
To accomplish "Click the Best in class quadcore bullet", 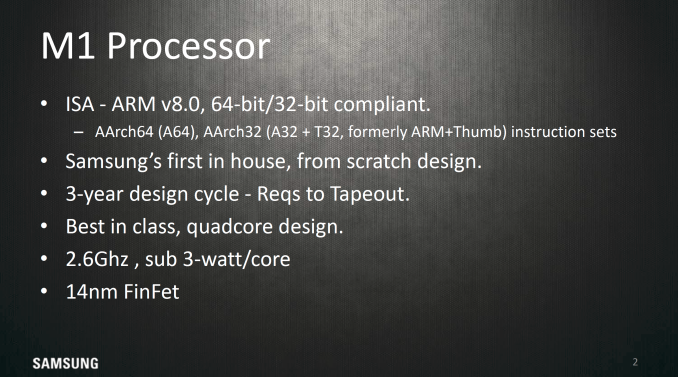I will (204, 227).
